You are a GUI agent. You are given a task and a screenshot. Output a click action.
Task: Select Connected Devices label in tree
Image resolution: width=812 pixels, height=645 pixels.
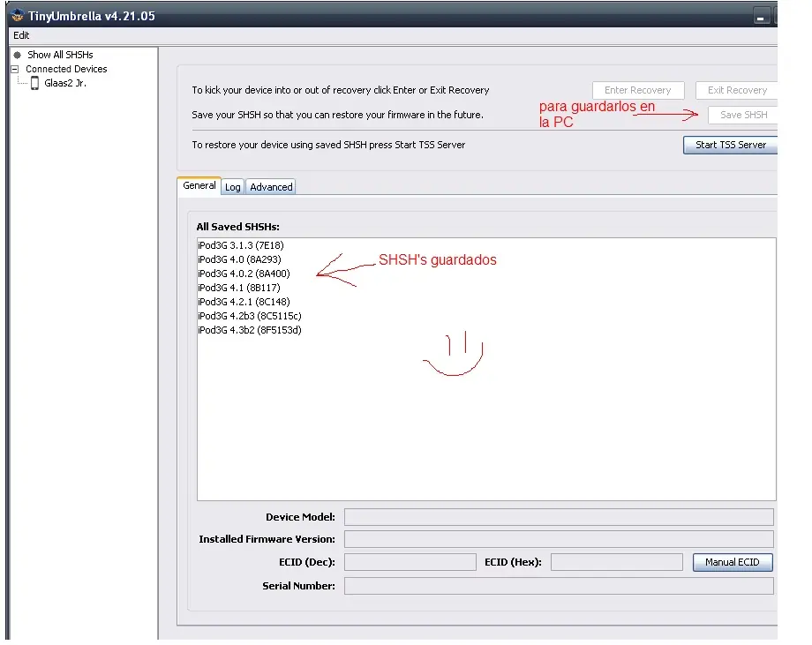pos(66,69)
